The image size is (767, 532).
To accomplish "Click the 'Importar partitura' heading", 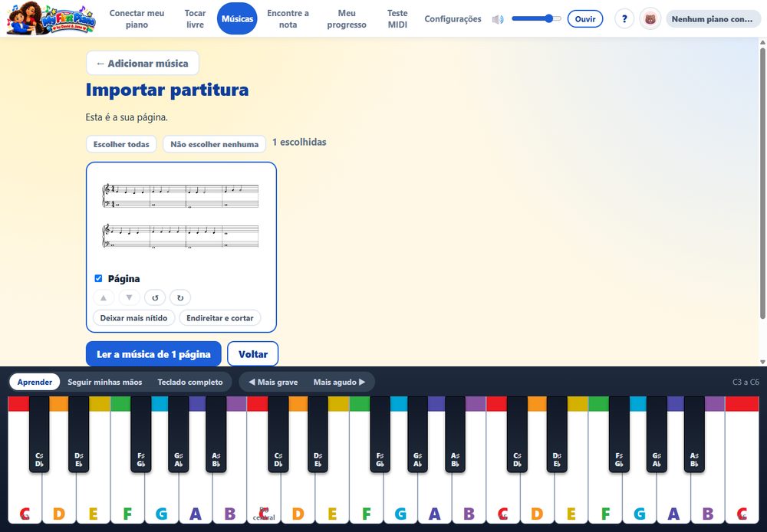I will [167, 90].
